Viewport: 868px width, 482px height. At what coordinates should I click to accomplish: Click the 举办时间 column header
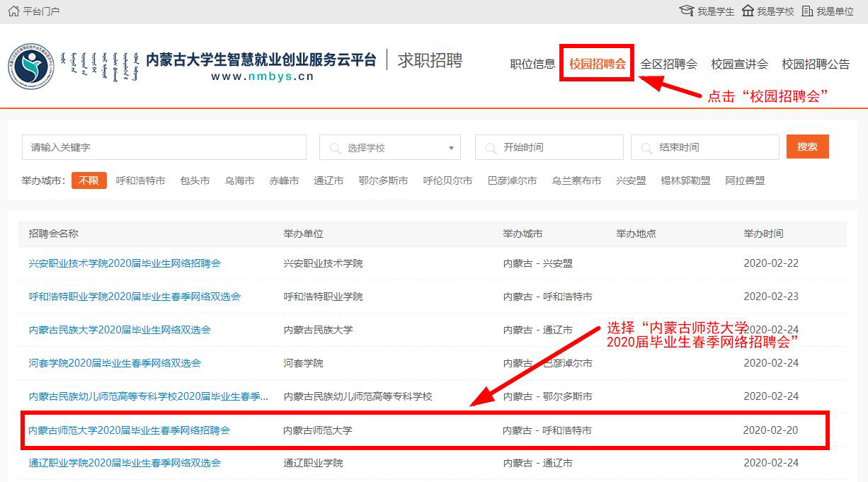point(763,234)
